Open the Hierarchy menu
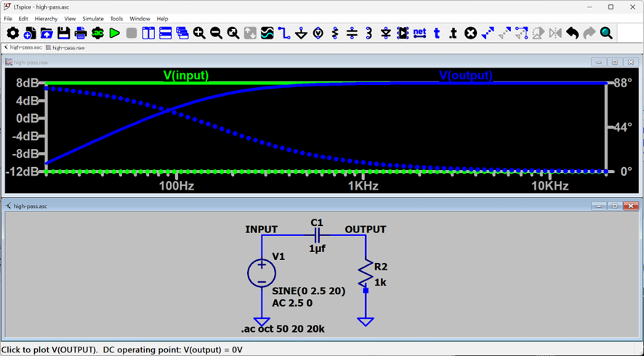The image size is (644, 356). tap(46, 19)
